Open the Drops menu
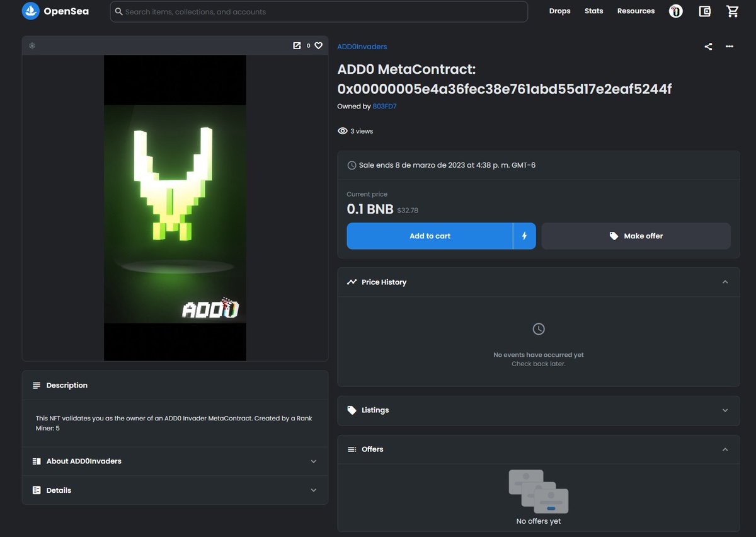 559,11
